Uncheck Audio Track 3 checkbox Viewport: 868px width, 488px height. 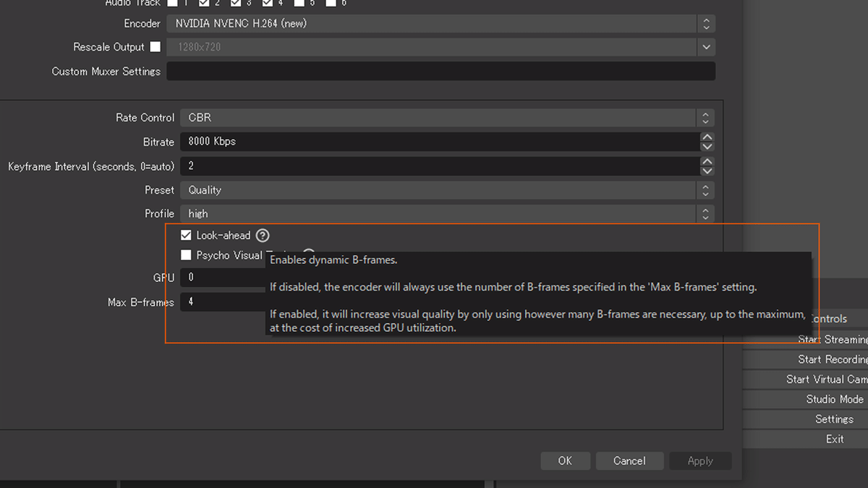(x=236, y=3)
